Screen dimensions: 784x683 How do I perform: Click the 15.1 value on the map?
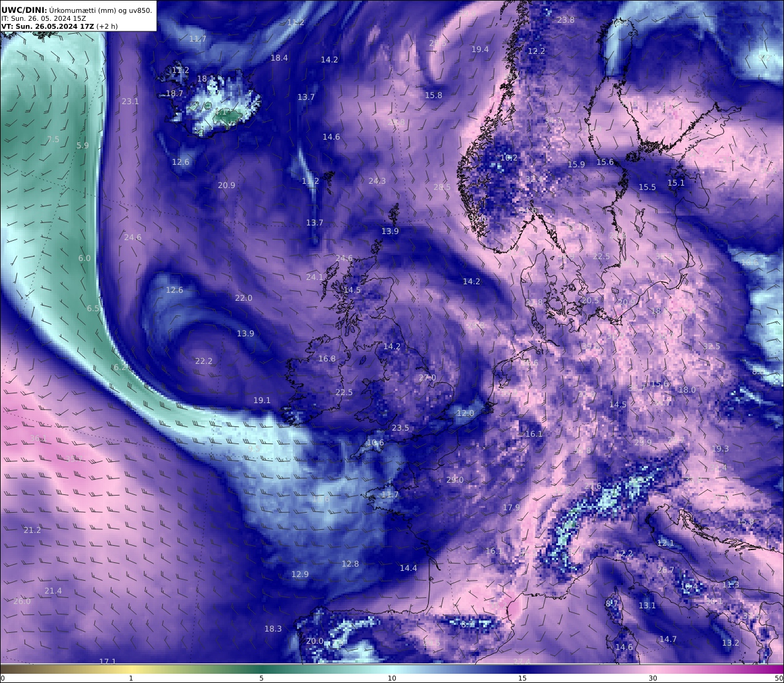point(676,183)
